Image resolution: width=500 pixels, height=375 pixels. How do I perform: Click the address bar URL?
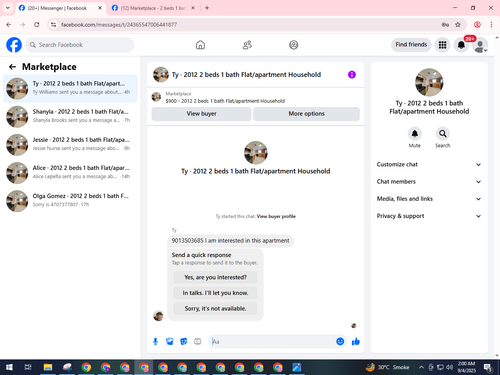click(x=119, y=25)
